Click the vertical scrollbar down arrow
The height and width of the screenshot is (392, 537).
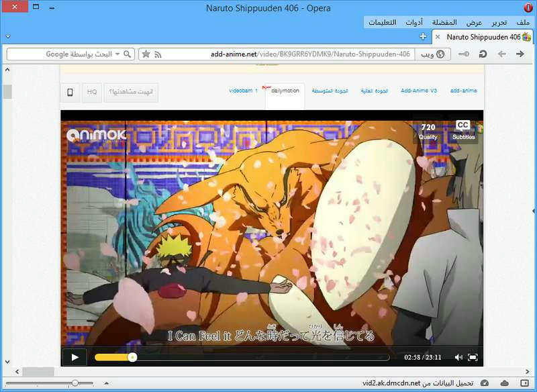7,362
